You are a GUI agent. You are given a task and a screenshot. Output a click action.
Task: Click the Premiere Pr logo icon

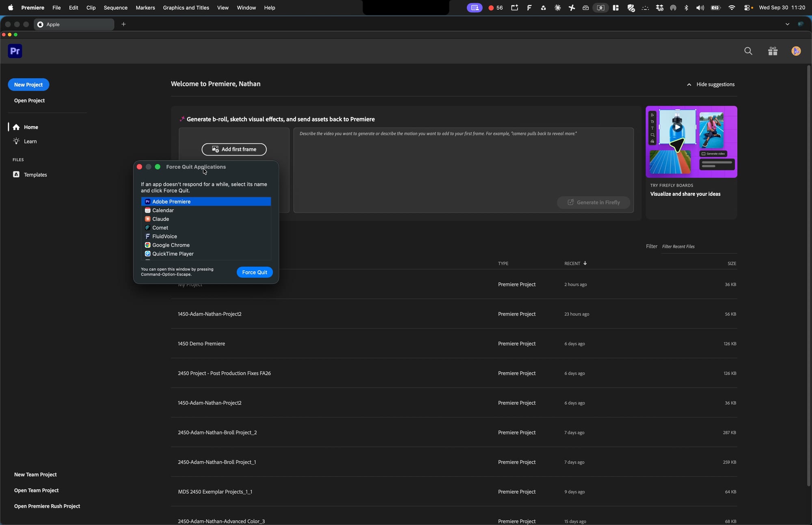(x=15, y=51)
